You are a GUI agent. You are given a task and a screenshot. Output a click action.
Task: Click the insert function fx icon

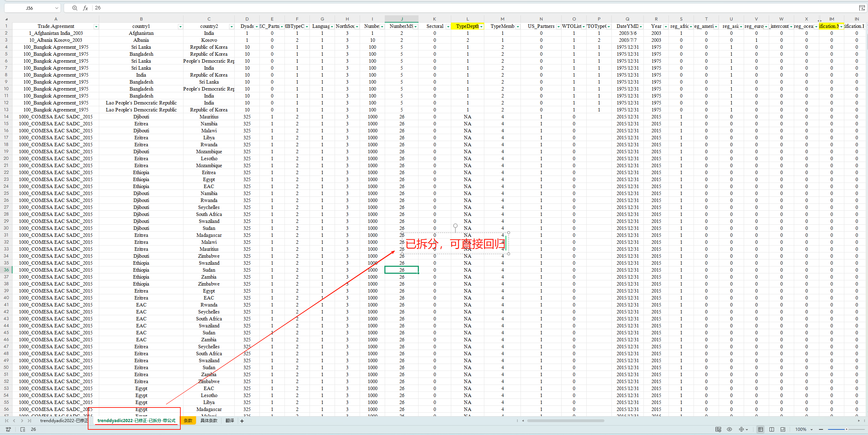pos(85,8)
